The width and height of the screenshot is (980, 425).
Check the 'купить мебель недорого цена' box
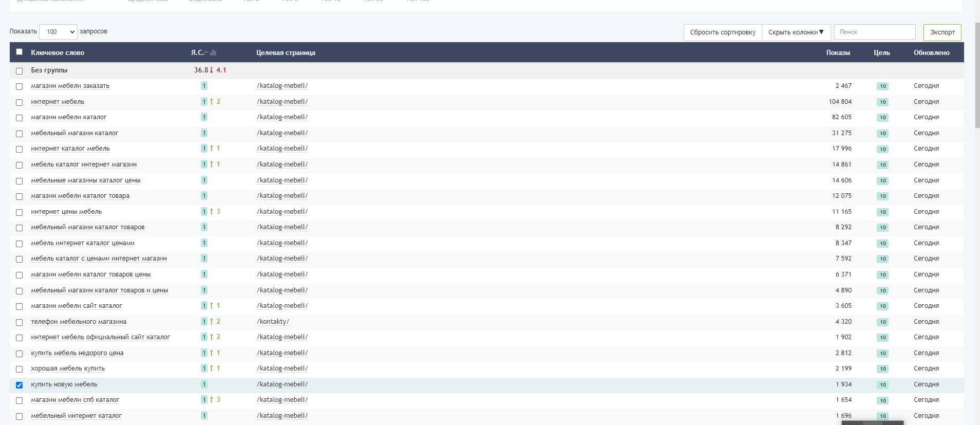[x=20, y=354]
